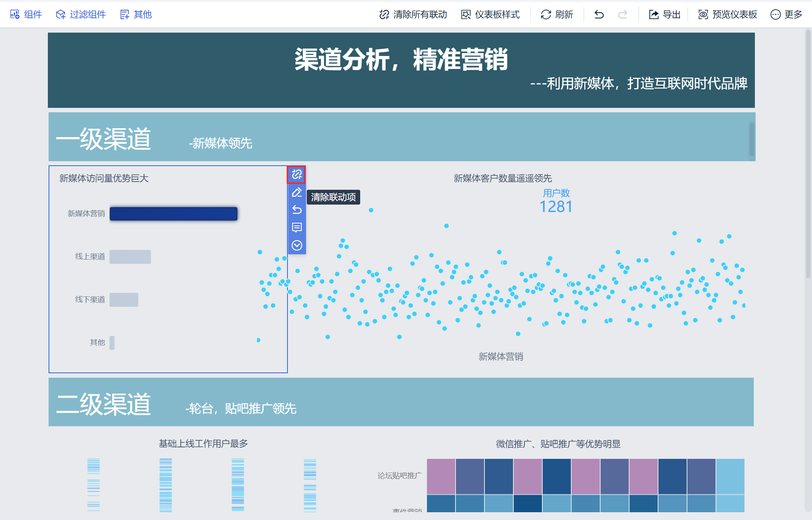Select the 线上渠道 bar

(x=130, y=257)
